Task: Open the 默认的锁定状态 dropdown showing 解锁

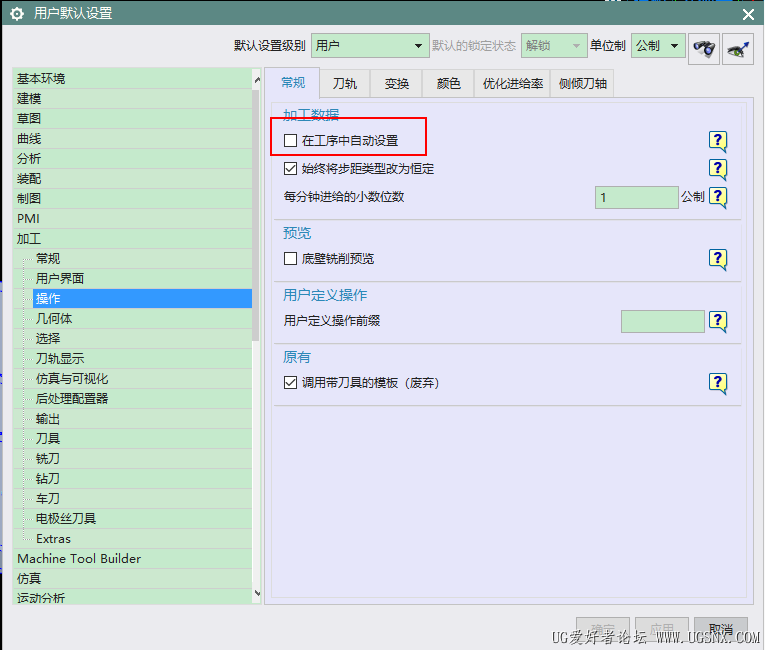Action: coord(554,46)
